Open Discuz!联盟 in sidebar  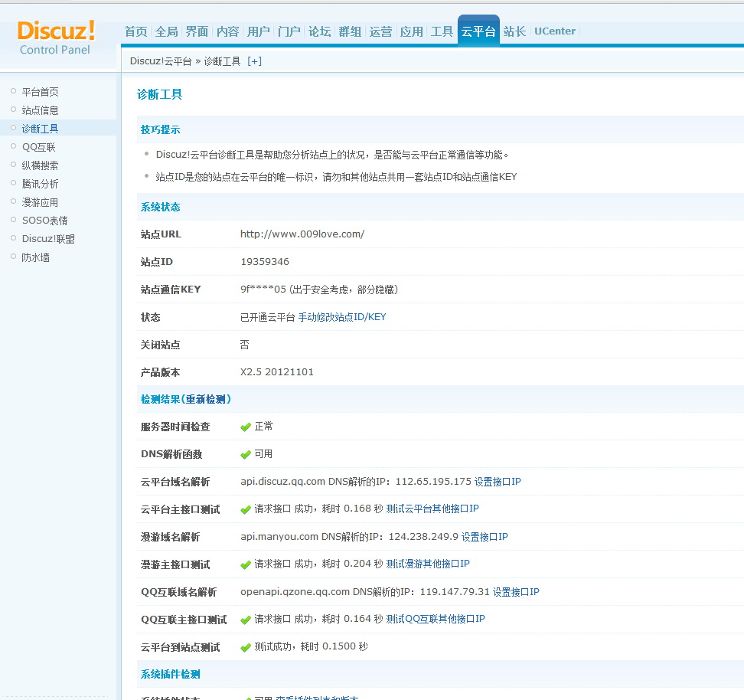coord(48,239)
